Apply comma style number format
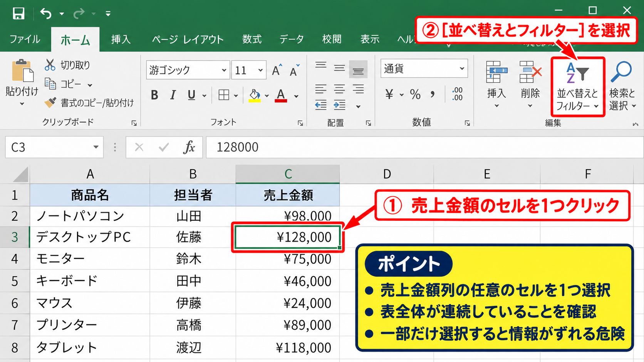Image resolution: width=644 pixels, height=362 pixels. click(433, 94)
